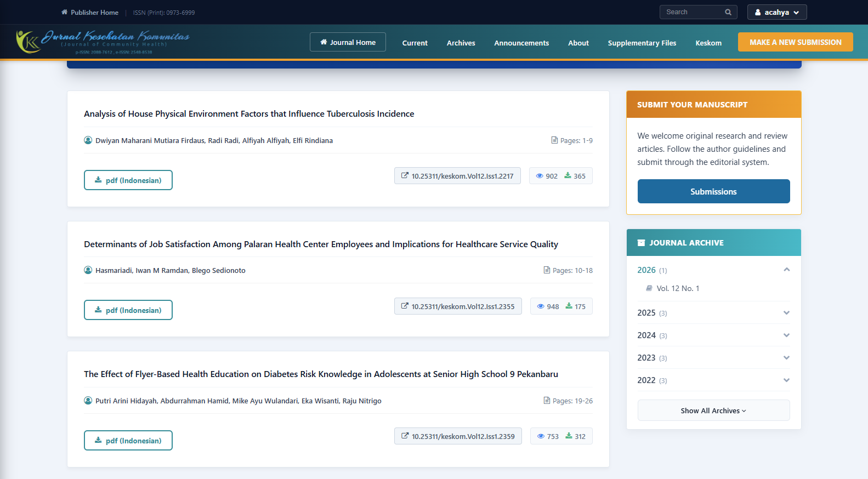Click the download count icon showing 175
This screenshot has height=479, width=868.
point(569,306)
